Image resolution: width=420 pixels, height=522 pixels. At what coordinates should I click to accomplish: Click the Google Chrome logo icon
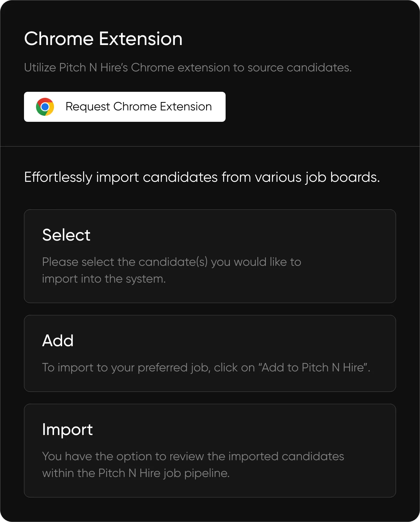45,107
